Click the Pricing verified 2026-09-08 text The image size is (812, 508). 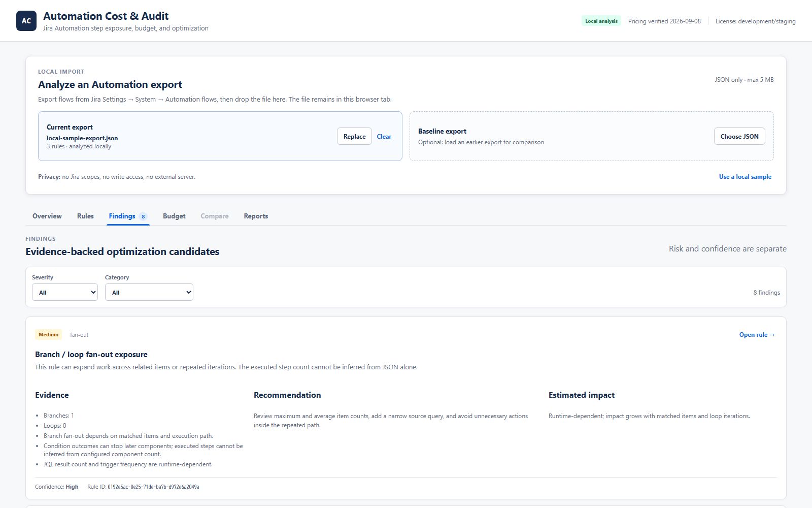(664, 21)
